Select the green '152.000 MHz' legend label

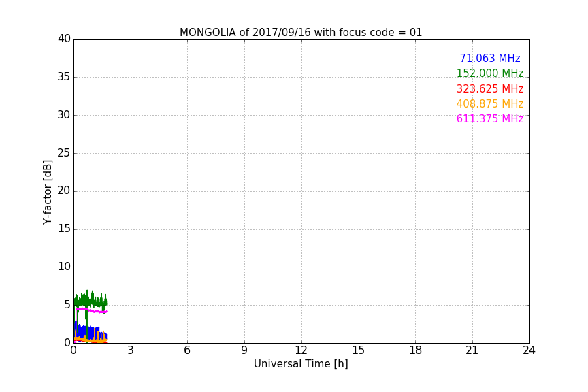coord(490,73)
